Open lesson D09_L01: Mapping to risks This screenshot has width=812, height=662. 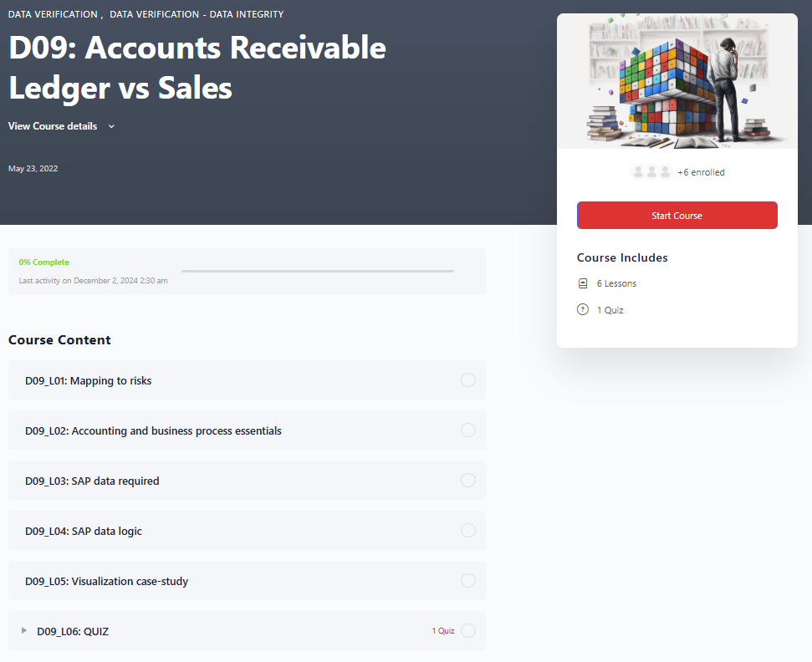point(89,380)
